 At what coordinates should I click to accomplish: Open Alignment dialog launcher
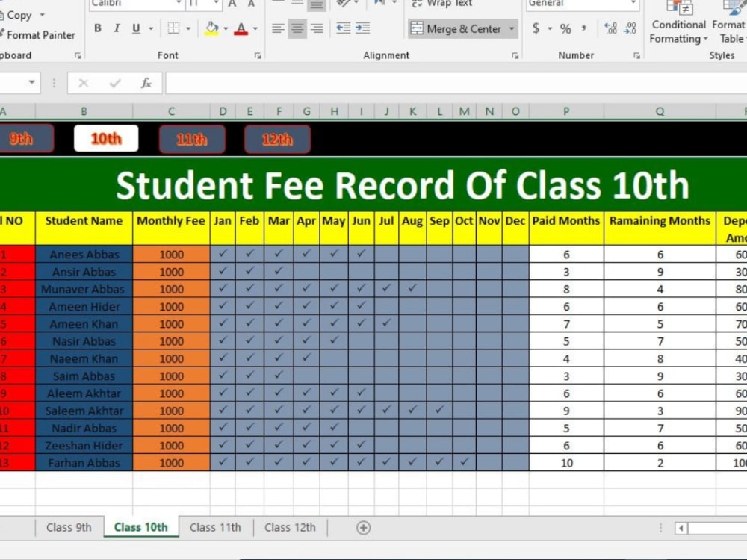click(515, 56)
